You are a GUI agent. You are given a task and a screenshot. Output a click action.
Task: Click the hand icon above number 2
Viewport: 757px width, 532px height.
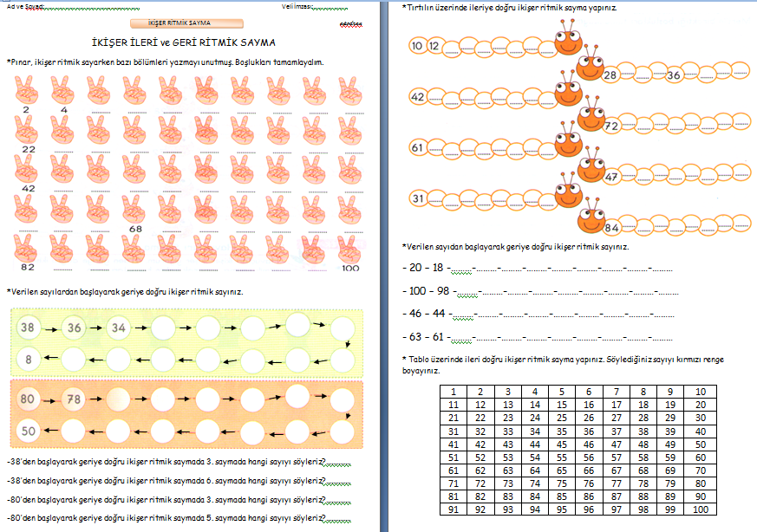[26, 90]
